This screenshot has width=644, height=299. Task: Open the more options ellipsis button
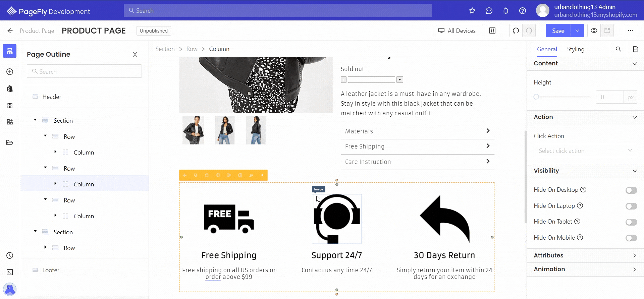pyautogui.click(x=631, y=31)
